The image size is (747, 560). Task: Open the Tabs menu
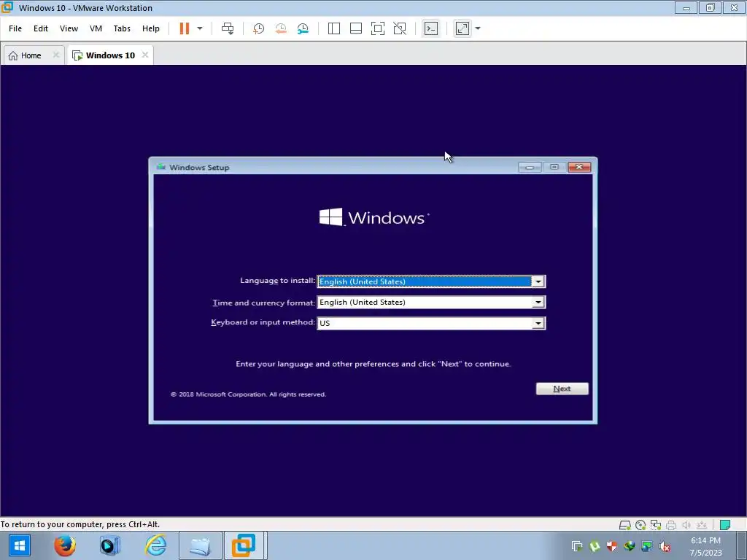click(122, 28)
